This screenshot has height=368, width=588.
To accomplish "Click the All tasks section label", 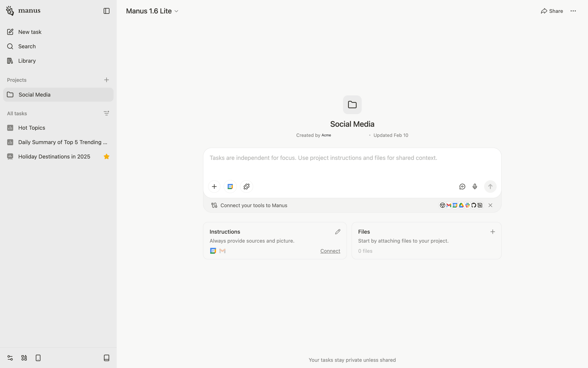I will pyautogui.click(x=17, y=113).
